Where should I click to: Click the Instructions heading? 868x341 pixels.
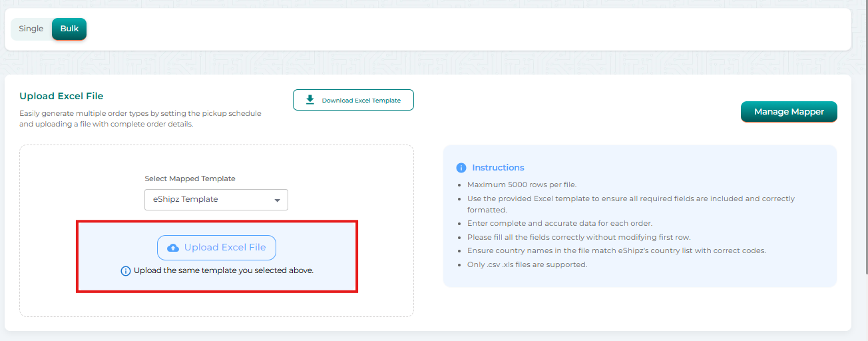[x=498, y=168]
